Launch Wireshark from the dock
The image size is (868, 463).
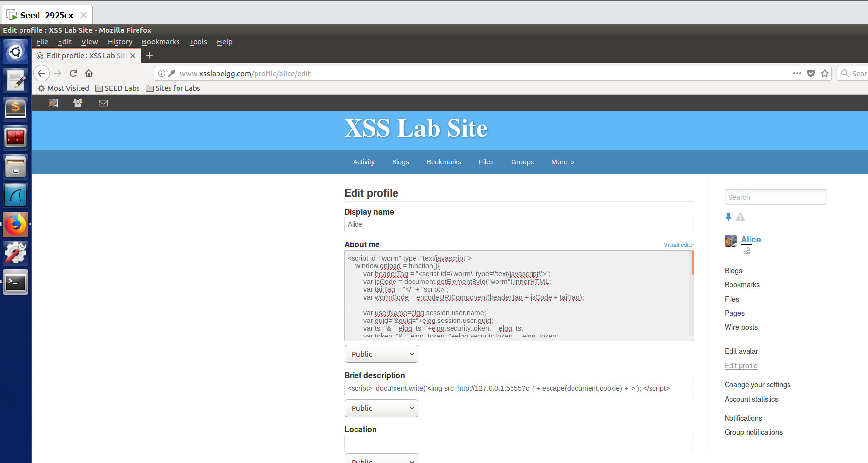16,195
